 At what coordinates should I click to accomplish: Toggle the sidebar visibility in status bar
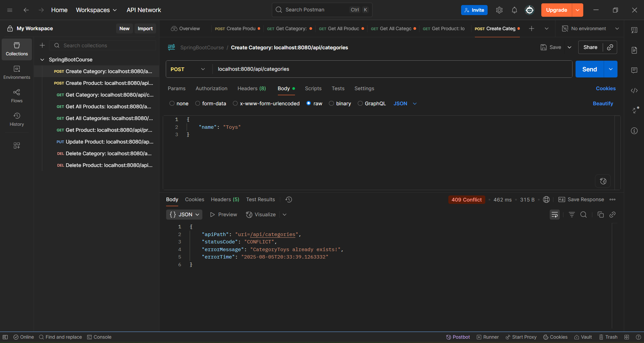click(x=5, y=337)
